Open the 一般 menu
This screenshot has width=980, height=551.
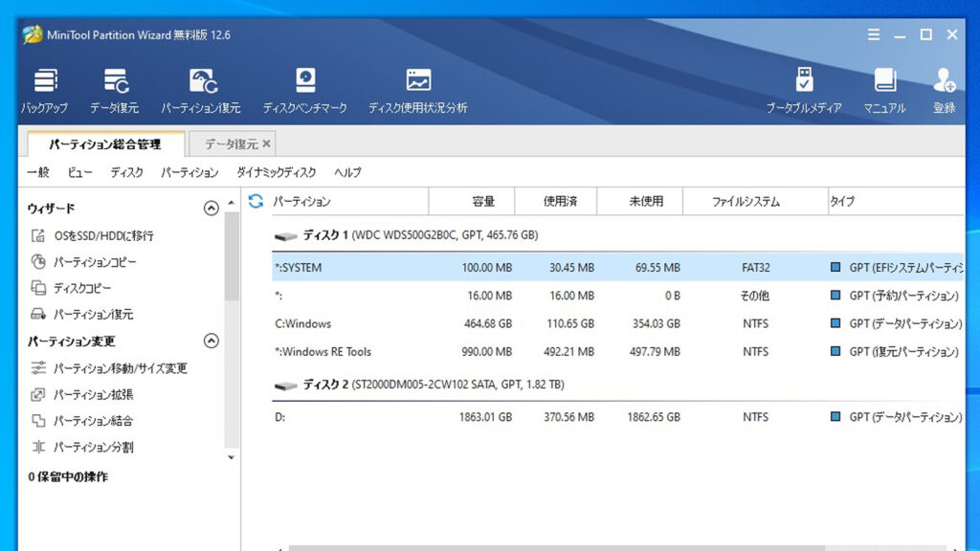click(38, 172)
